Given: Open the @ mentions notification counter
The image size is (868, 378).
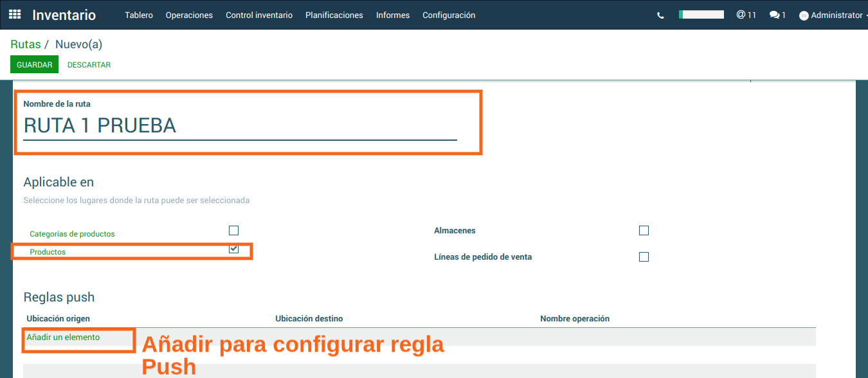Looking at the screenshot, I should 746,15.
